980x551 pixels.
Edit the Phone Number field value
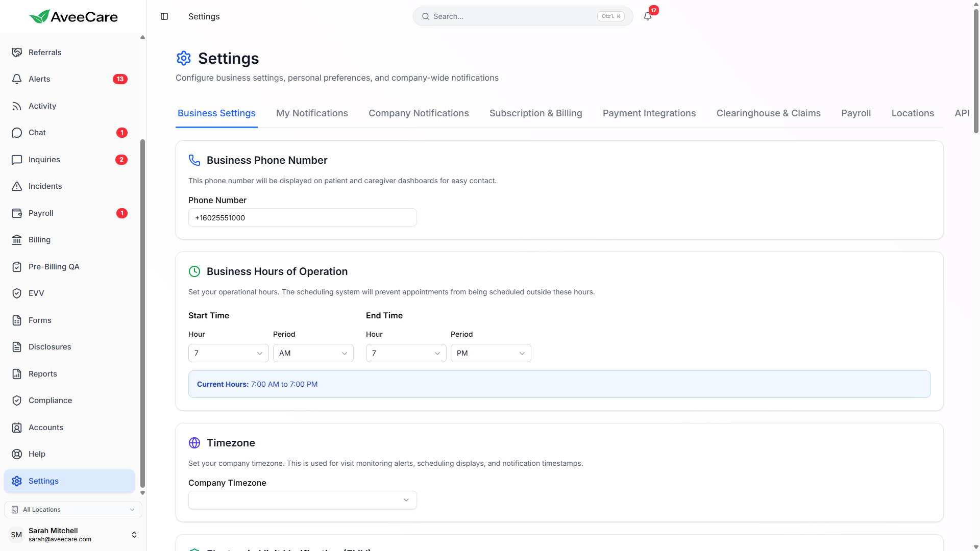302,217
